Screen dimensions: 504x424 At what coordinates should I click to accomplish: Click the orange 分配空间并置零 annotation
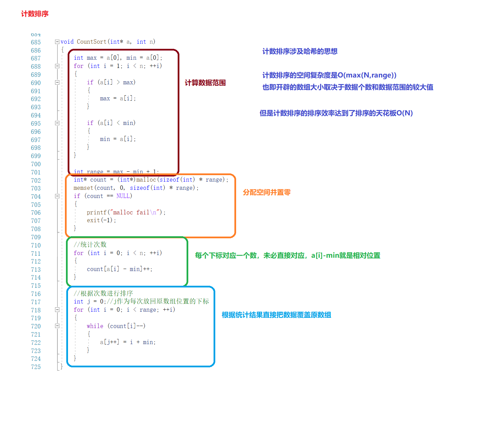pos(267,192)
